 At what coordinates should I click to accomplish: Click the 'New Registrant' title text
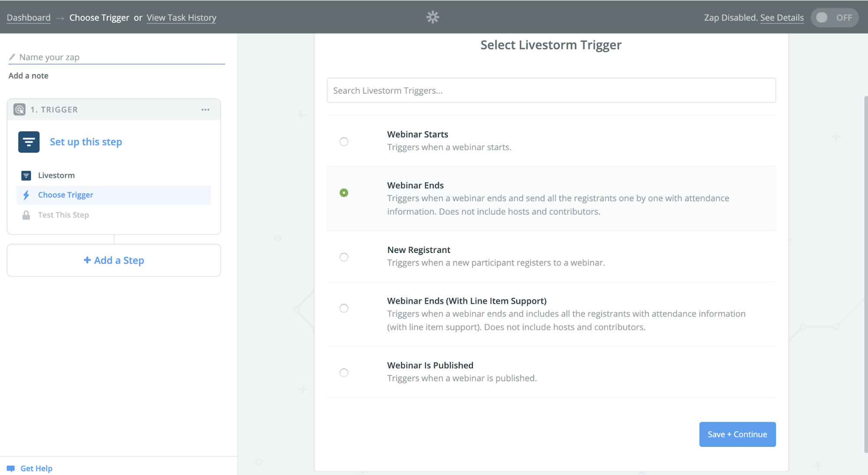pyautogui.click(x=419, y=250)
